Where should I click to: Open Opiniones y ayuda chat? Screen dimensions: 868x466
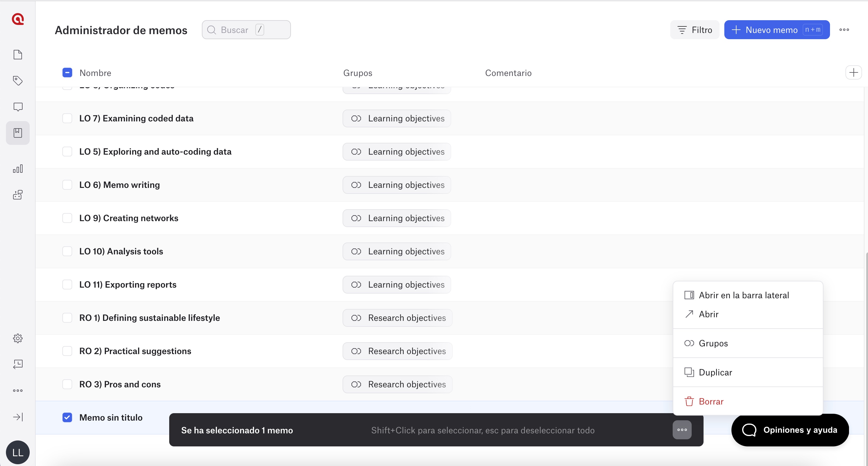click(x=790, y=430)
